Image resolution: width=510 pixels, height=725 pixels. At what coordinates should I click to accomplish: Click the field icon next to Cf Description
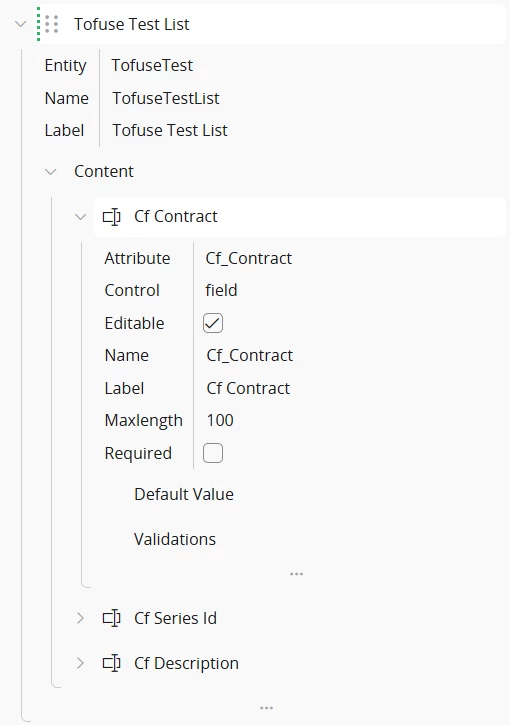111,663
